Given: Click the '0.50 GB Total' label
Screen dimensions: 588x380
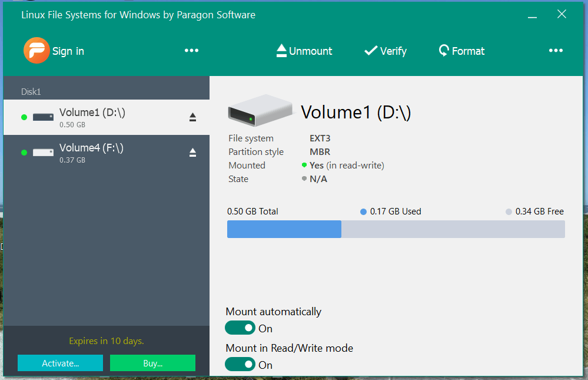Looking at the screenshot, I should [x=253, y=212].
